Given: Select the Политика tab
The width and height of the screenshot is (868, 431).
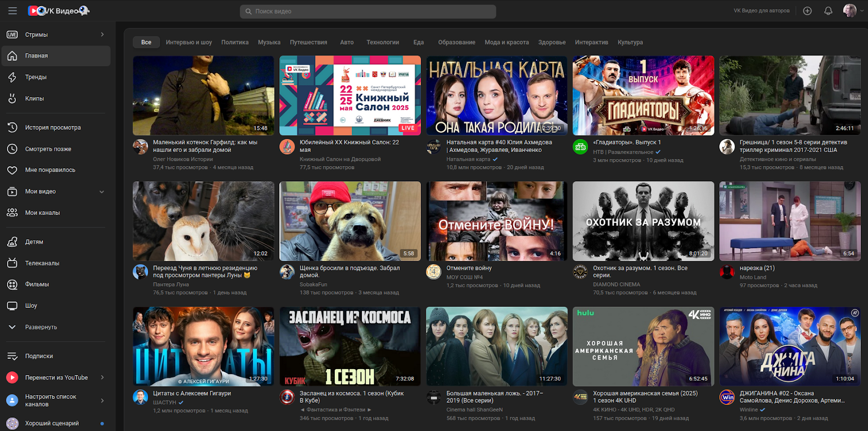Looking at the screenshot, I should click(x=235, y=42).
